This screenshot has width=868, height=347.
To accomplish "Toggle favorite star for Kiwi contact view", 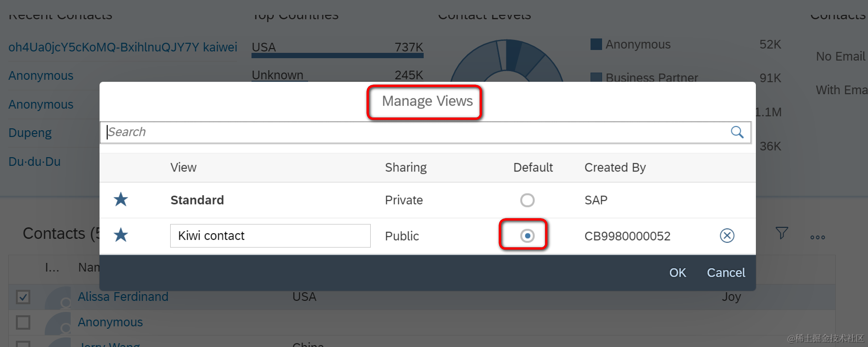I will click(x=121, y=235).
